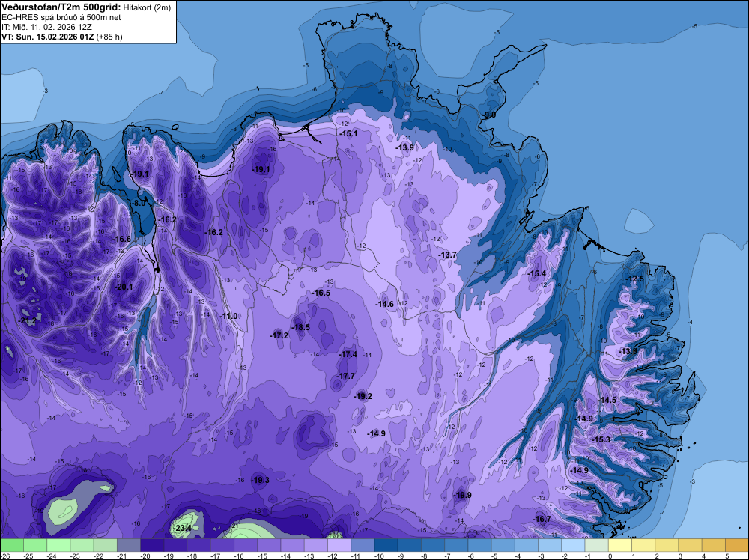Pick the -8.0 temperature label
The height and width of the screenshot is (560, 749).
(x=139, y=203)
